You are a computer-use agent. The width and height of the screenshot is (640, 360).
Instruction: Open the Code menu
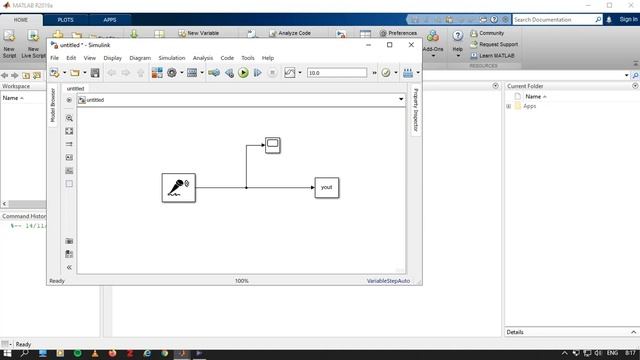pos(227,58)
